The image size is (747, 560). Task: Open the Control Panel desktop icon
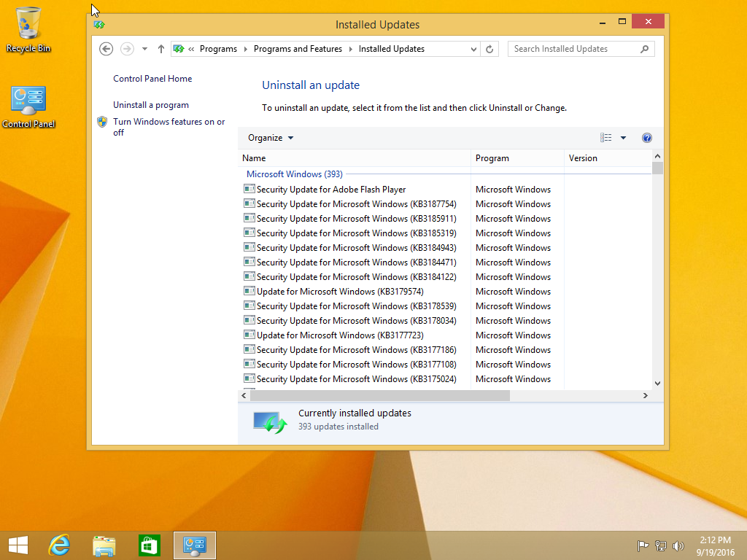click(x=28, y=106)
